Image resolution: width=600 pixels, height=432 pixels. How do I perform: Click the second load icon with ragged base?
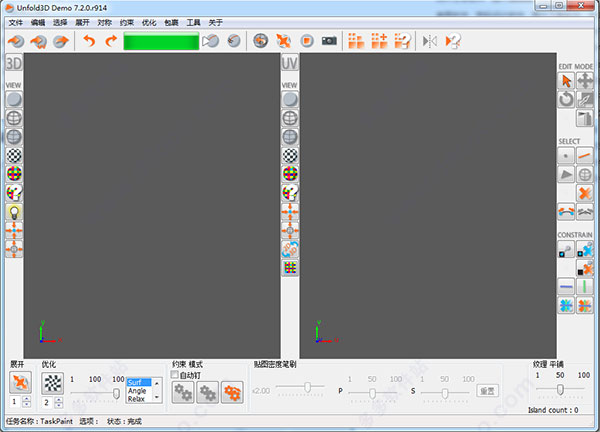[x=38, y=41]
